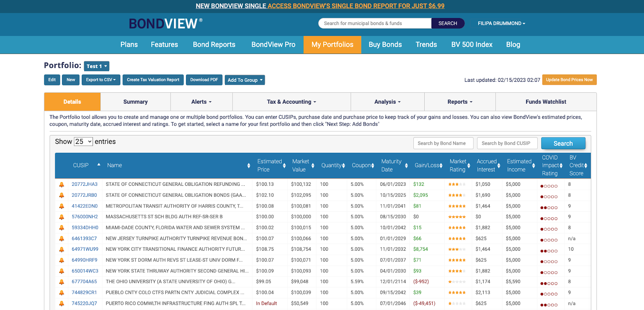Expand the Export to CSV dropdown
Viewport: 644px width, 310px height.
pyautogui.click(x=101, y=80)
